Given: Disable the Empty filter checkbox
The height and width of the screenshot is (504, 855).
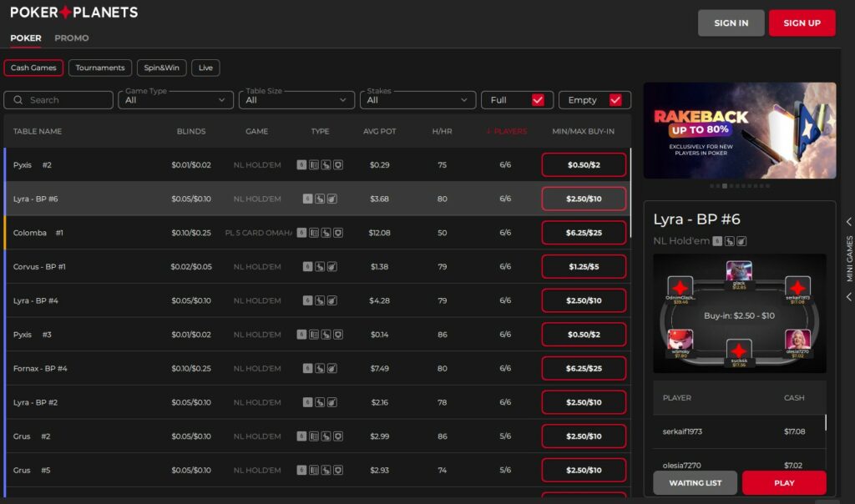Looking at the screenshot, I should [615, 99].
